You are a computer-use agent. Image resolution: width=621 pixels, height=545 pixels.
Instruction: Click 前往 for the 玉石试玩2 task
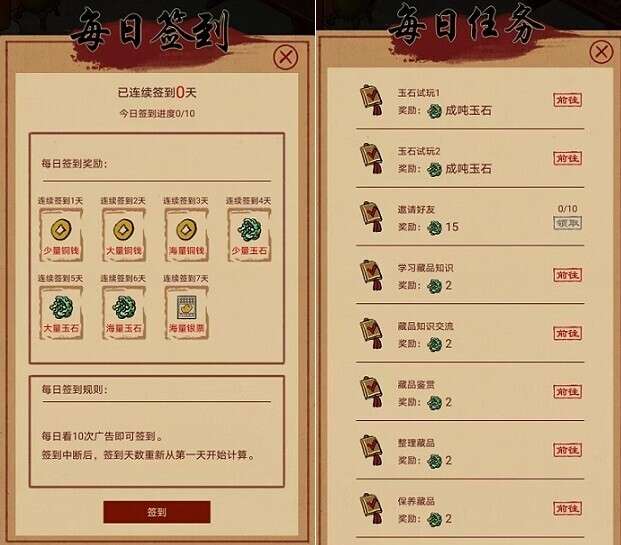point(568,158)
